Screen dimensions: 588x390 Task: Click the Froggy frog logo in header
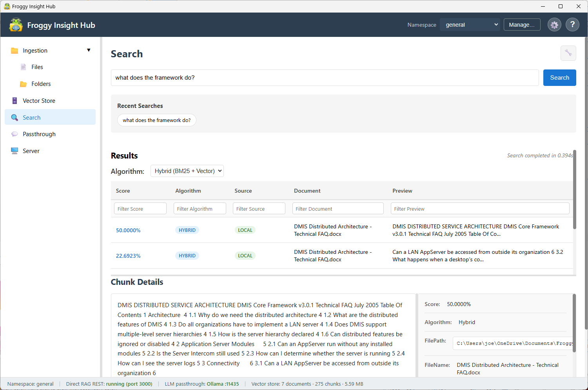[16, 25]
